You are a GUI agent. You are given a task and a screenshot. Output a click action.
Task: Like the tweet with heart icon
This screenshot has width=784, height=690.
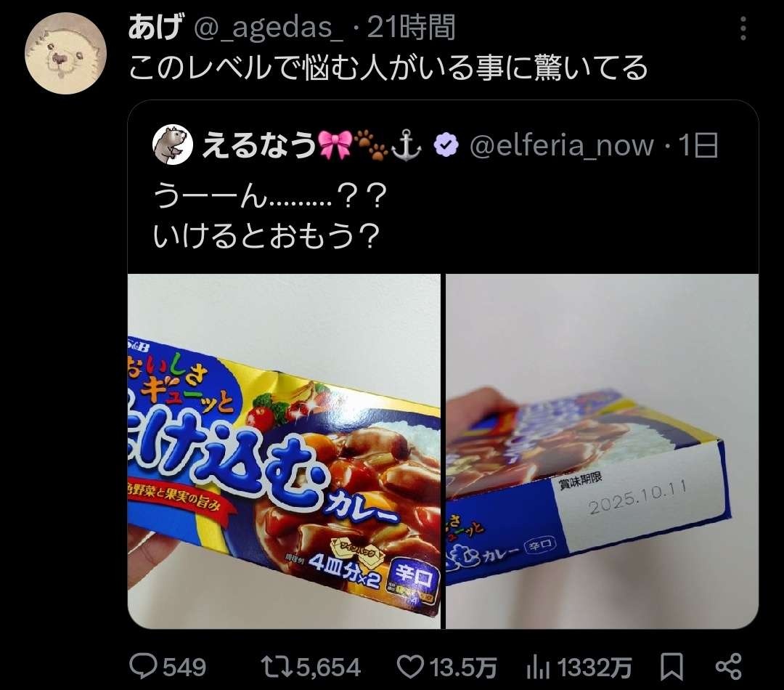click(411, 667)
